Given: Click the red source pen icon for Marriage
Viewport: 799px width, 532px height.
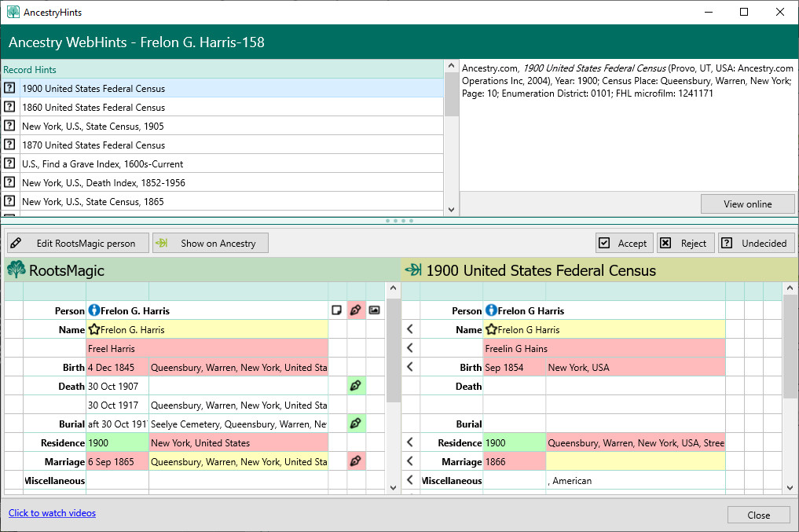Looking at the screenshot, I should 356,461.
